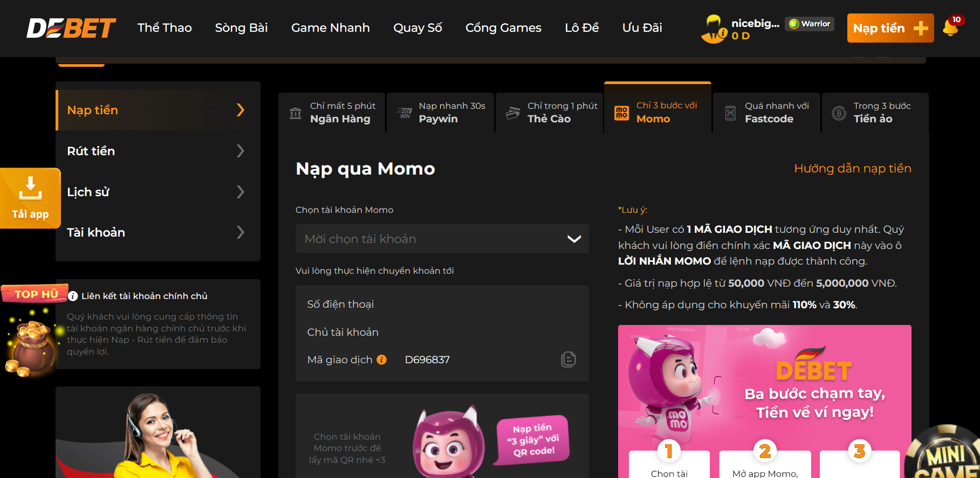Viewport: 980px width, 478px height.
Task: Click the Momo mascot QR placeholder image
Action: click(x=449, y=442)
